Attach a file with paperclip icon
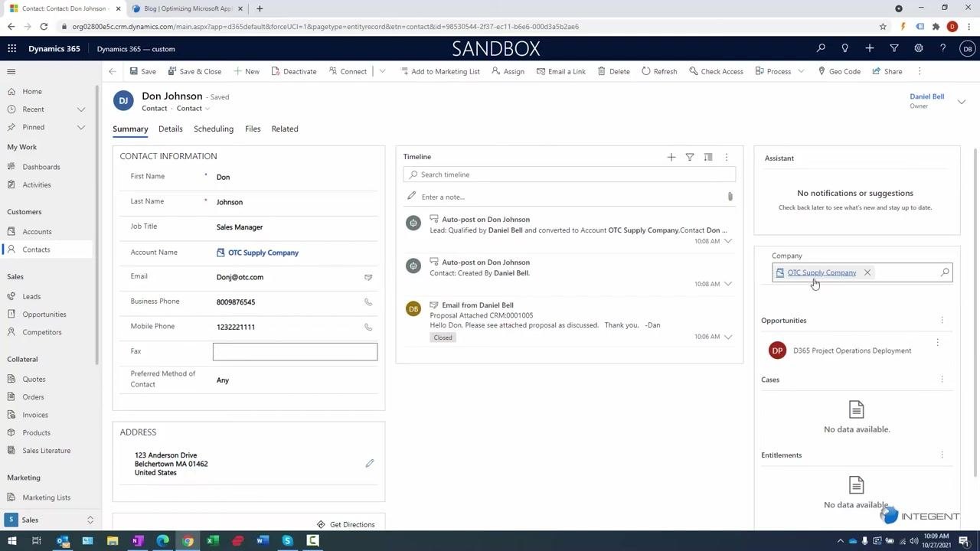 tap(730, 197)
